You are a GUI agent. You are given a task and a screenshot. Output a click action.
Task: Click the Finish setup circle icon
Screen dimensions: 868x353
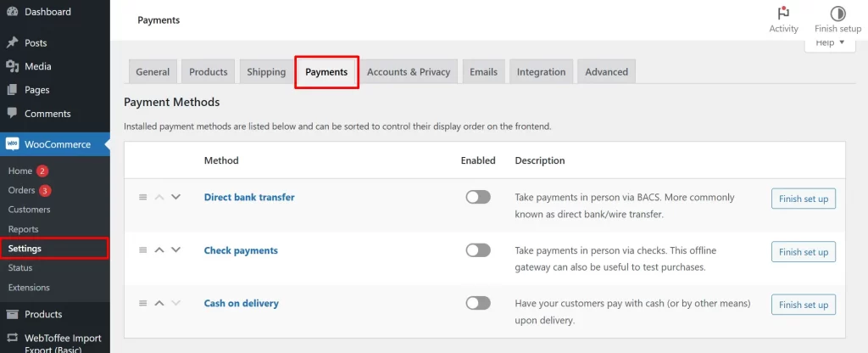[837, 13]
